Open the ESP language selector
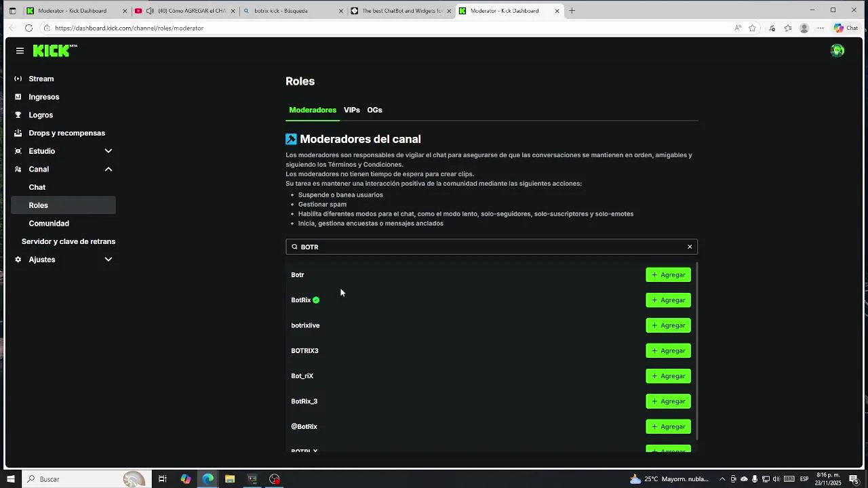868x488 pixels. pos(804,479)
